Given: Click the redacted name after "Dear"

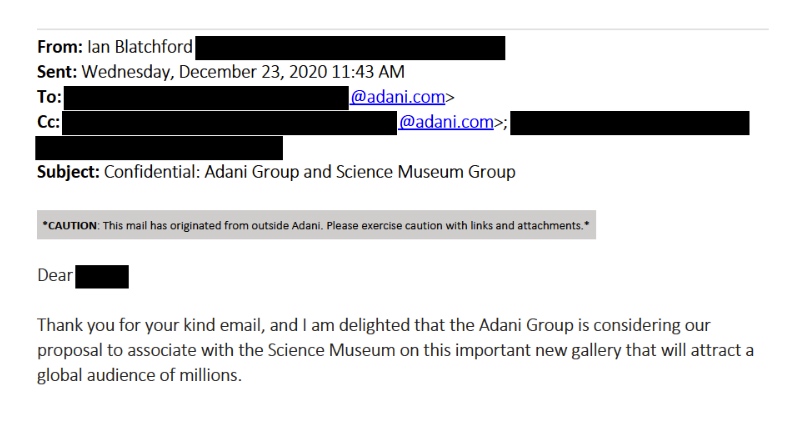Looking at the screenshot, I should (102, 276).
